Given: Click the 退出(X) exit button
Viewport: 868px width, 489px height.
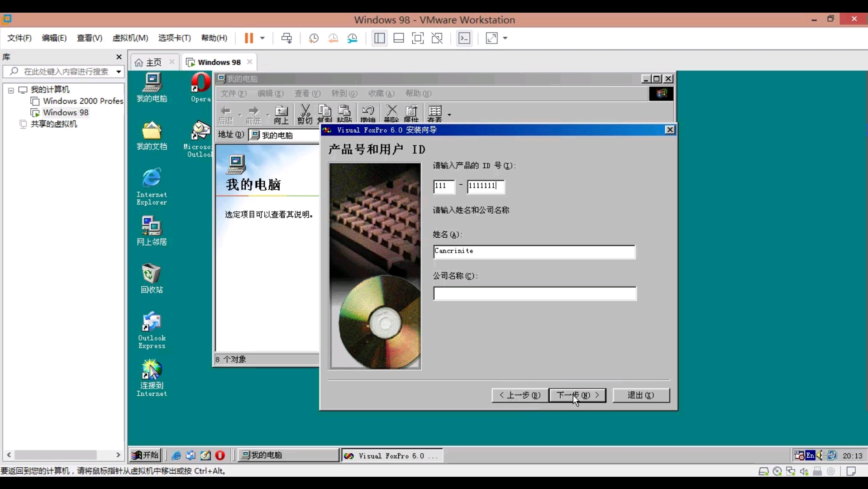Looking at the screenshot, I should 641,395.
